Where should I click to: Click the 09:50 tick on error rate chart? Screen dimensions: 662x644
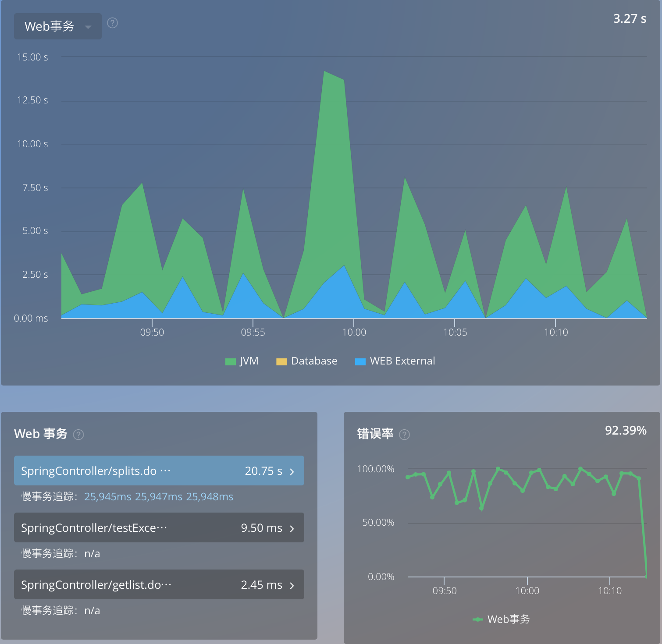(x=445, y=591)
